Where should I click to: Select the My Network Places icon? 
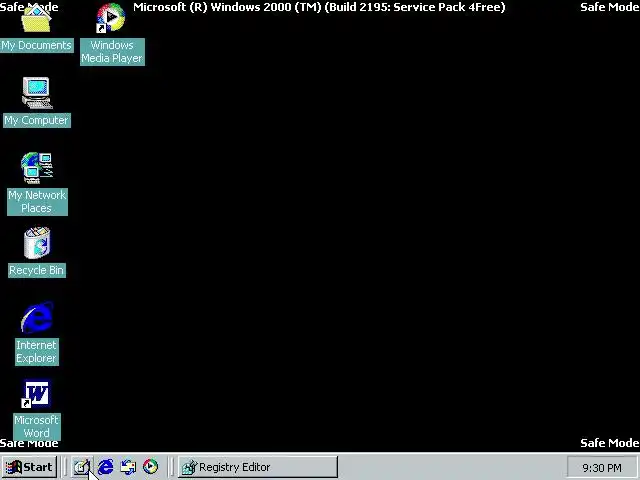[x=37, y=168]
